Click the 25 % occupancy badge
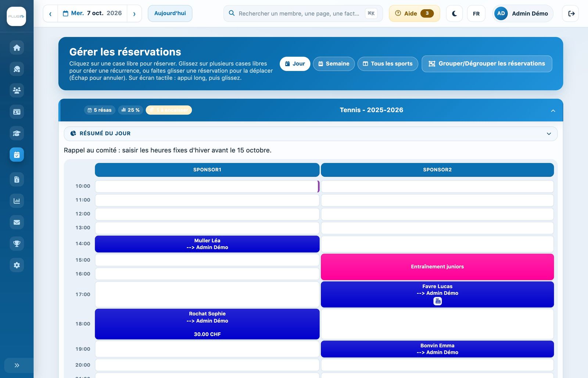Viewport: 588px width, 378px height. 130,110
